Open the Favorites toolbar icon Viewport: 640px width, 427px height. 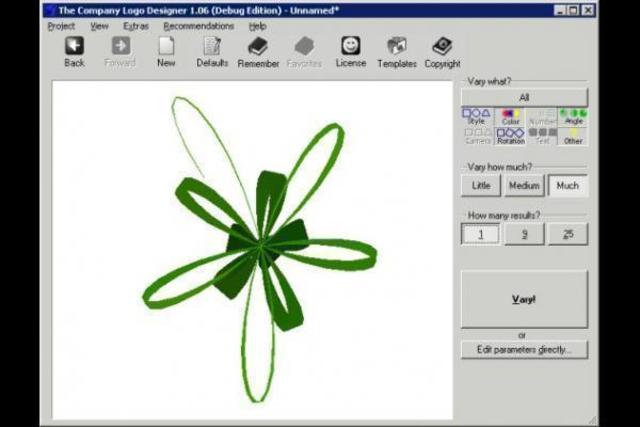click(x=304, y=51)
